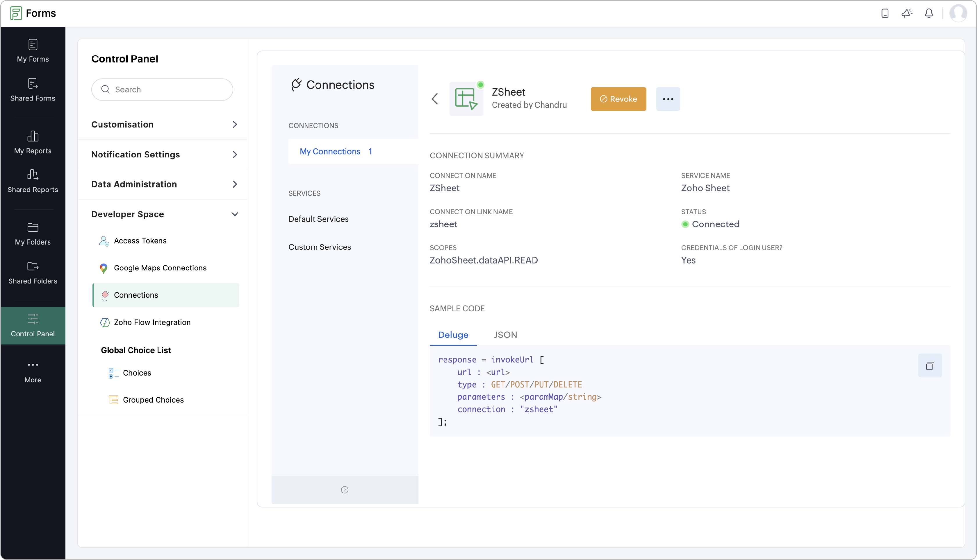Revoke the ZSheet connection
This screenshot has height=560, width=977.
coord(618,99)
